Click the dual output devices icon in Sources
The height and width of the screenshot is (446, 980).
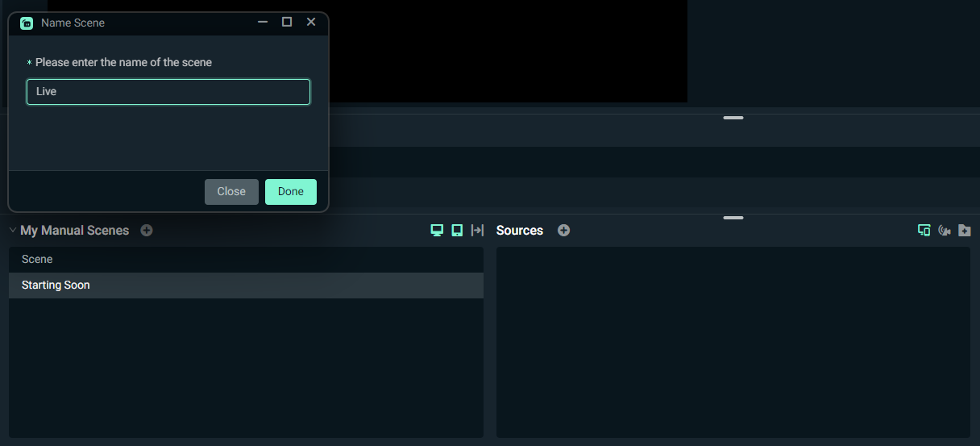[x=924, y=231]
